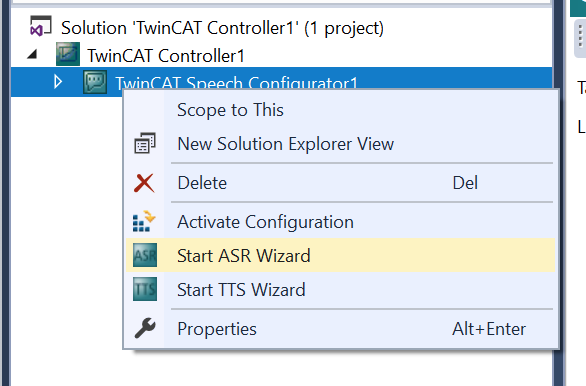
Task: Select the Solution 'TwinCAT Controller1' tree item
Action: pyautogui.click(x=222, y=28)
